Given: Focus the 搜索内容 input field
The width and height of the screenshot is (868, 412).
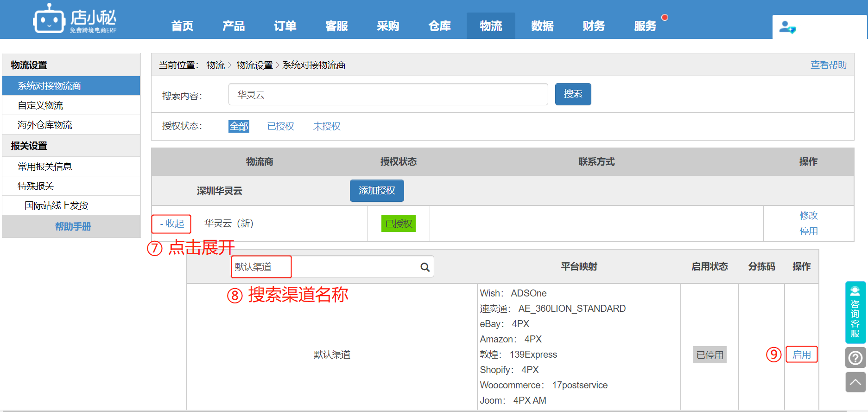Looking at the screenshot, I should click(388, 95).
